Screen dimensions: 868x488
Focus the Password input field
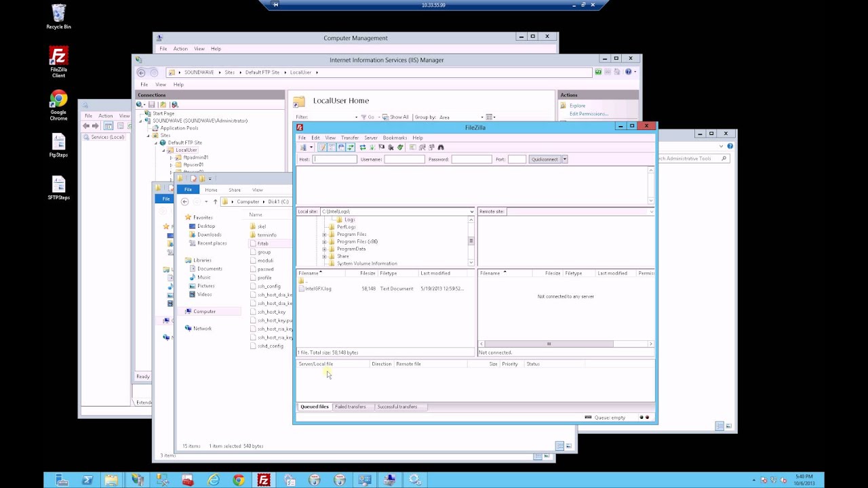(471, 159)
